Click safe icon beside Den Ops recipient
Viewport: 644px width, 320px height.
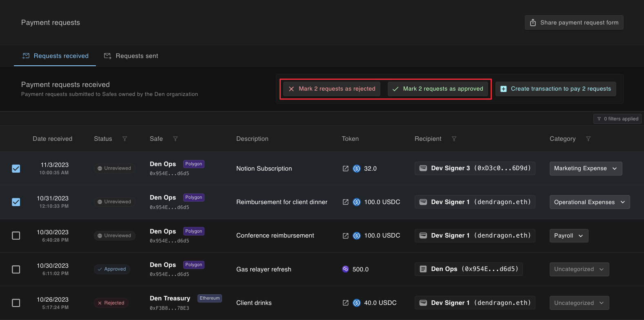click(423, 269)
